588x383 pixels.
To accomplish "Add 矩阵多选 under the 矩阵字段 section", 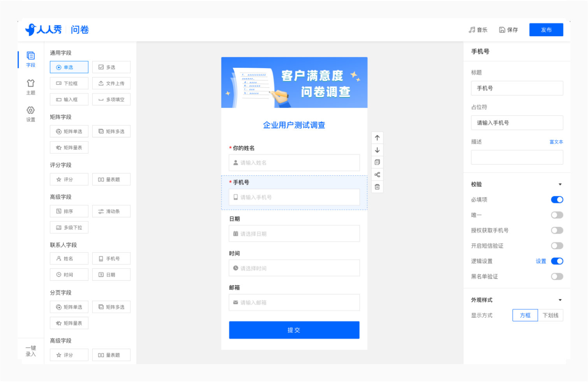I will click(x=111, y=131).
